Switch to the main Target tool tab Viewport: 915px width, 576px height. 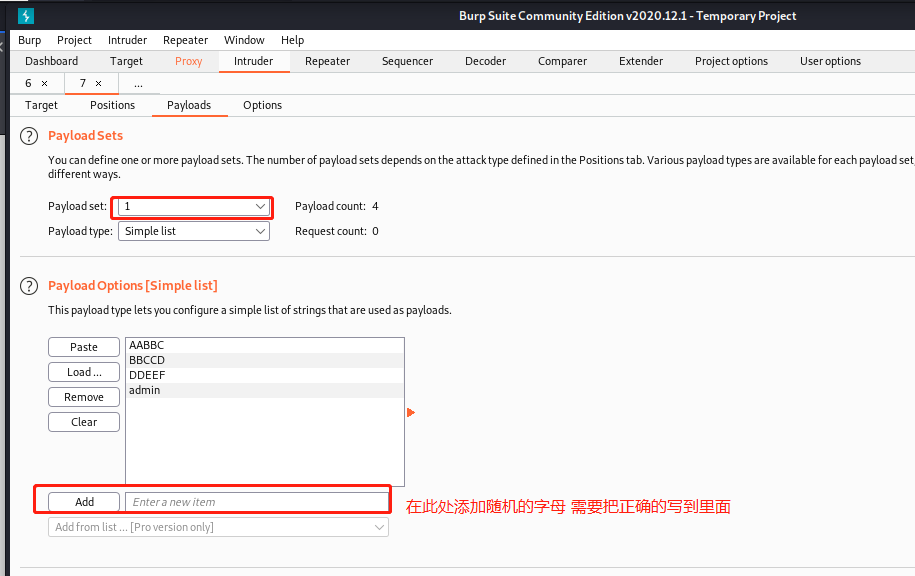coord(126,61)
